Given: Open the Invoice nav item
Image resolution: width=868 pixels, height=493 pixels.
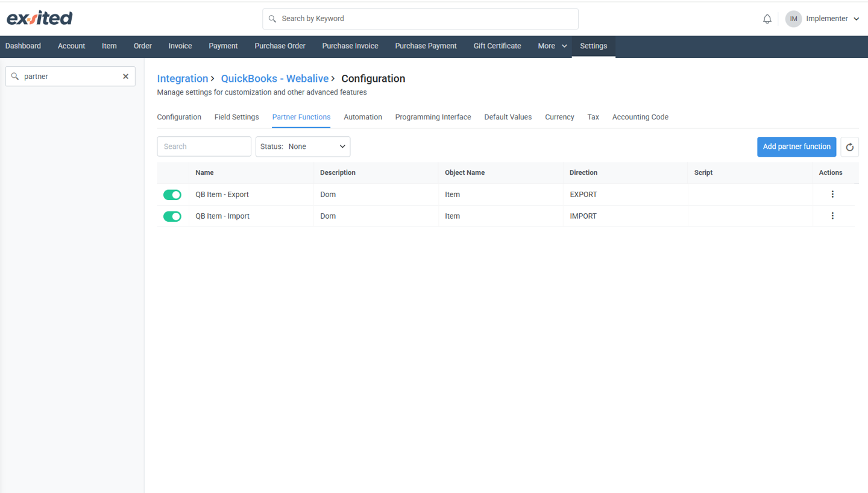Looking at the screenshot, I should (180, 46).
